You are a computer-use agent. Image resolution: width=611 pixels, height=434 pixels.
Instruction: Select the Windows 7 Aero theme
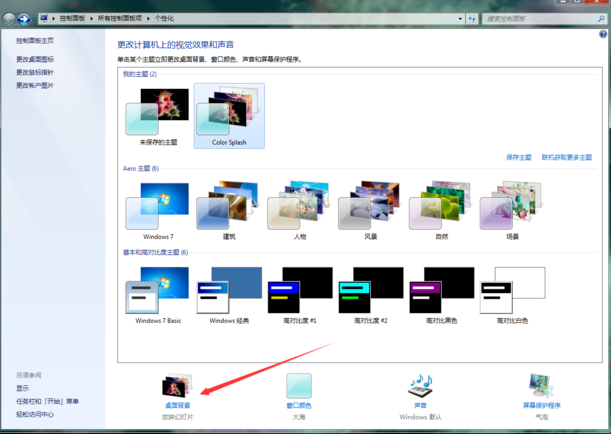point(158,208)
